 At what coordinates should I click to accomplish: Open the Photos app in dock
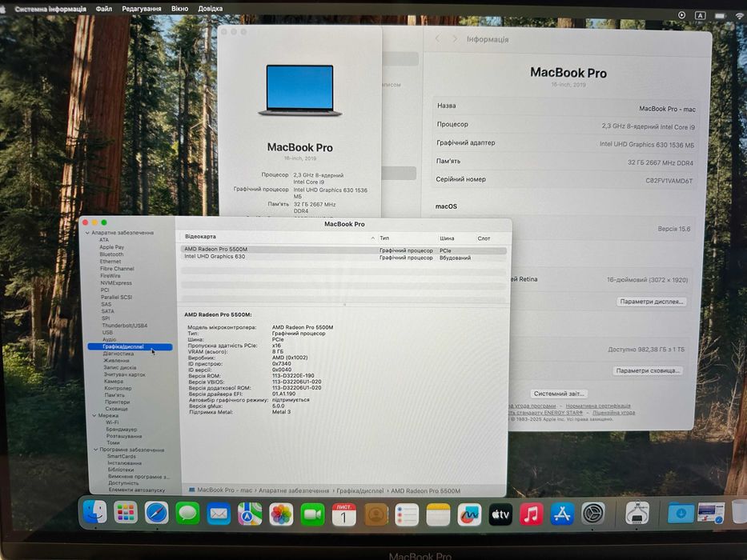click(x=281, y=514)
